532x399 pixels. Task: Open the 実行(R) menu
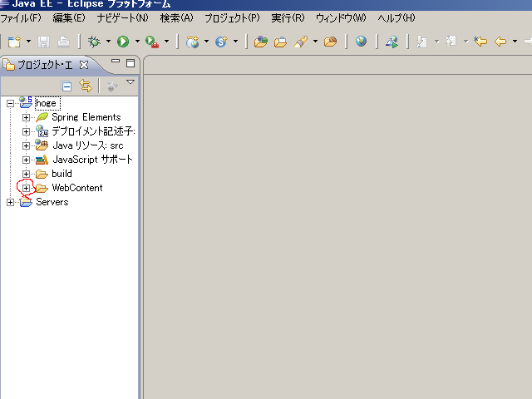288,18
